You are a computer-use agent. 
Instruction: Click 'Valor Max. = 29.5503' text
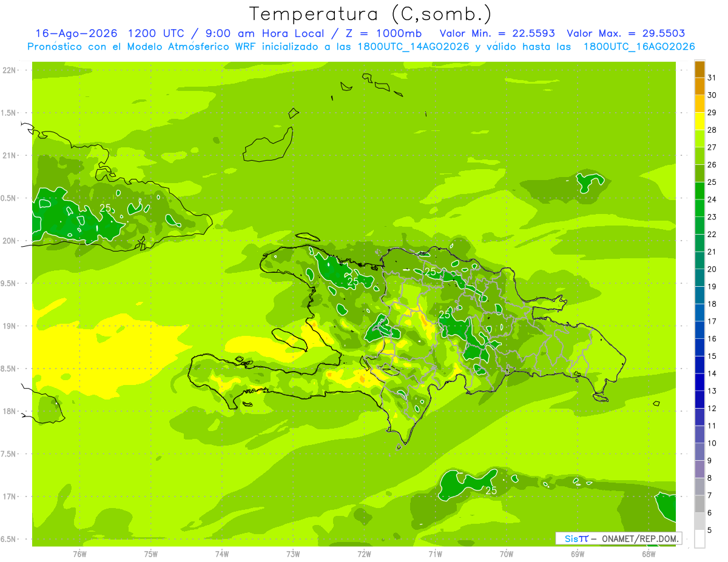626,33
